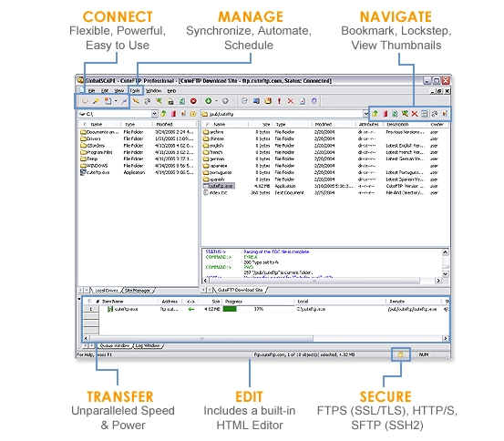Image resolution: width=504 pixels, height=441 pixels.
Task: Click the red Stop transfer icon
Action: (x=193, y=101)
